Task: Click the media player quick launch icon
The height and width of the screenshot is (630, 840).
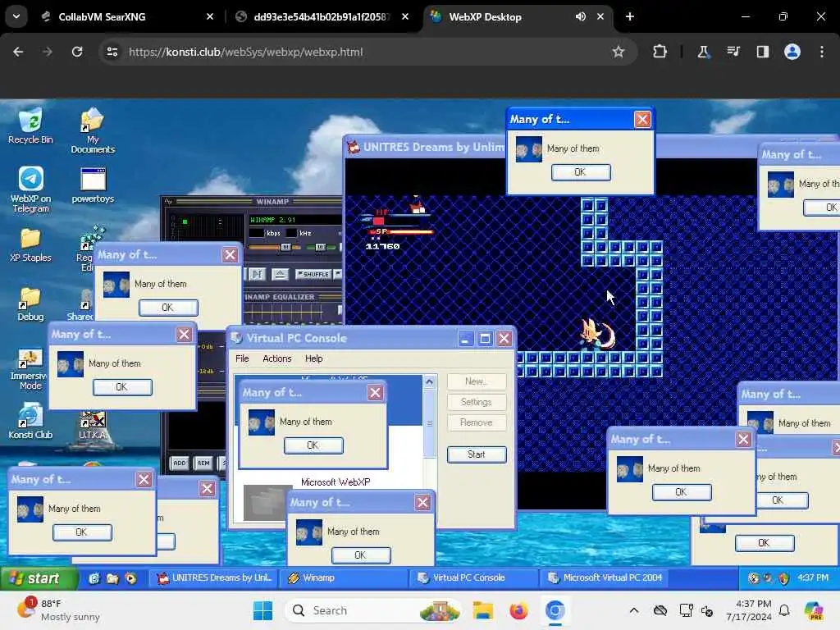Action: click(130, 578)
